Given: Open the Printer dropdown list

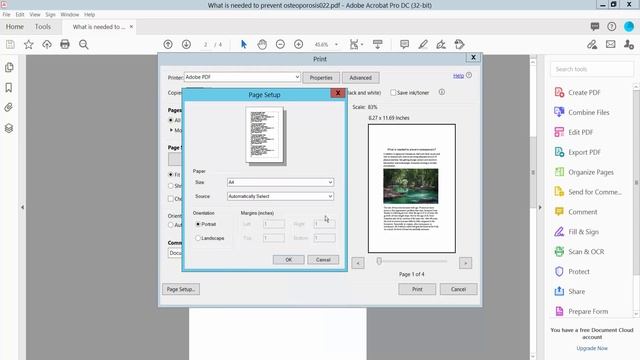Looking at the screenshot, I should [x=242, y=77].
